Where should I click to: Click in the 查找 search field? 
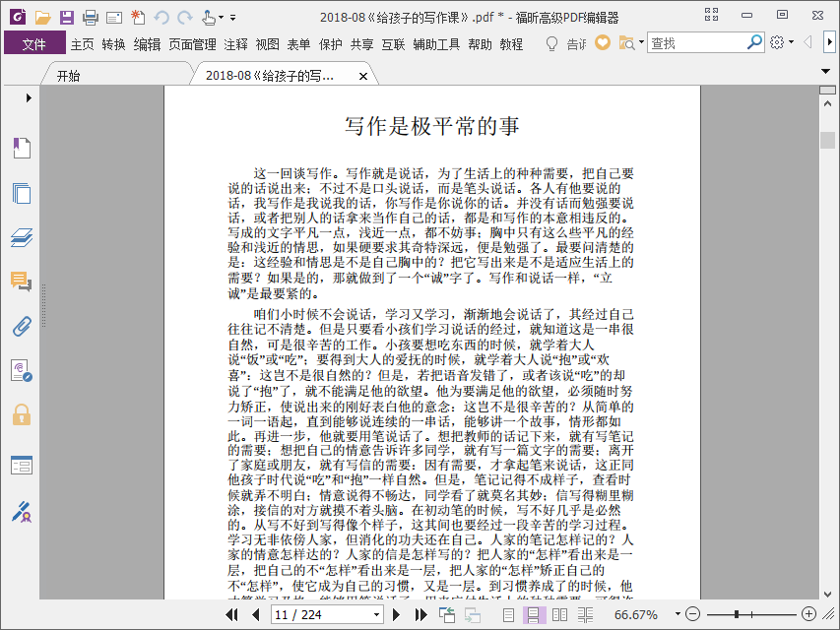(696, 43)
